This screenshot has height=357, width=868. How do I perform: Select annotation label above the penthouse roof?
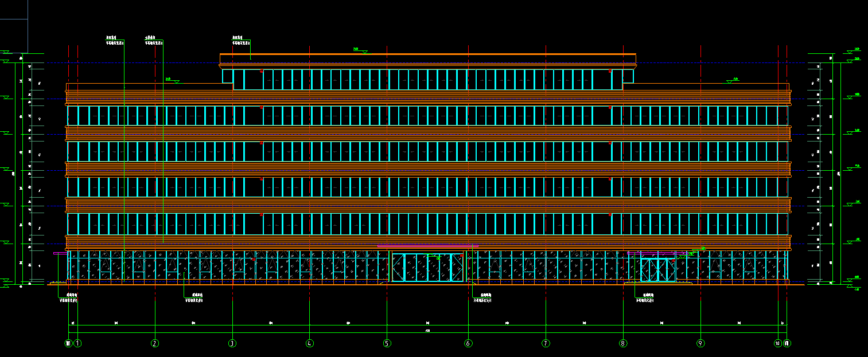click(241, 40)
